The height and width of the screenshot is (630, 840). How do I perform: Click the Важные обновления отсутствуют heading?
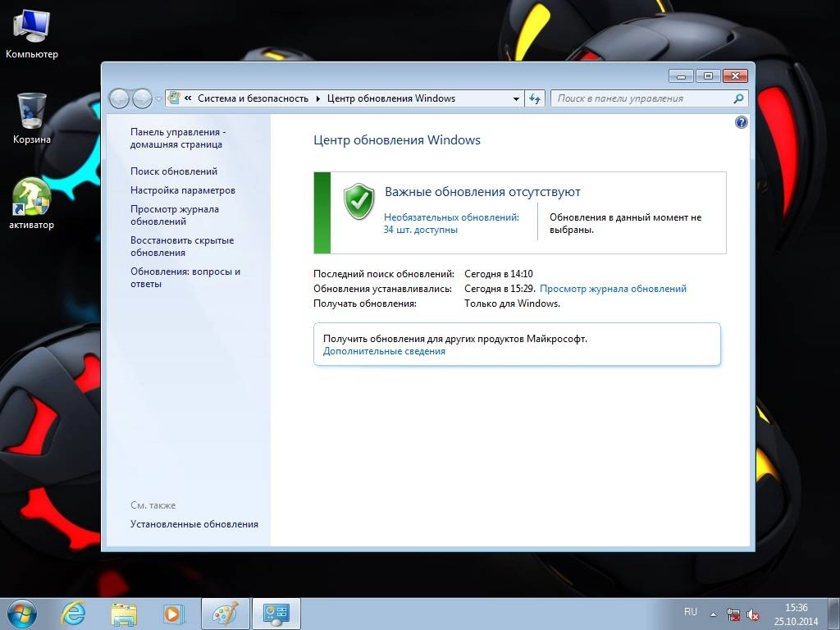click(x=482, y=192)
